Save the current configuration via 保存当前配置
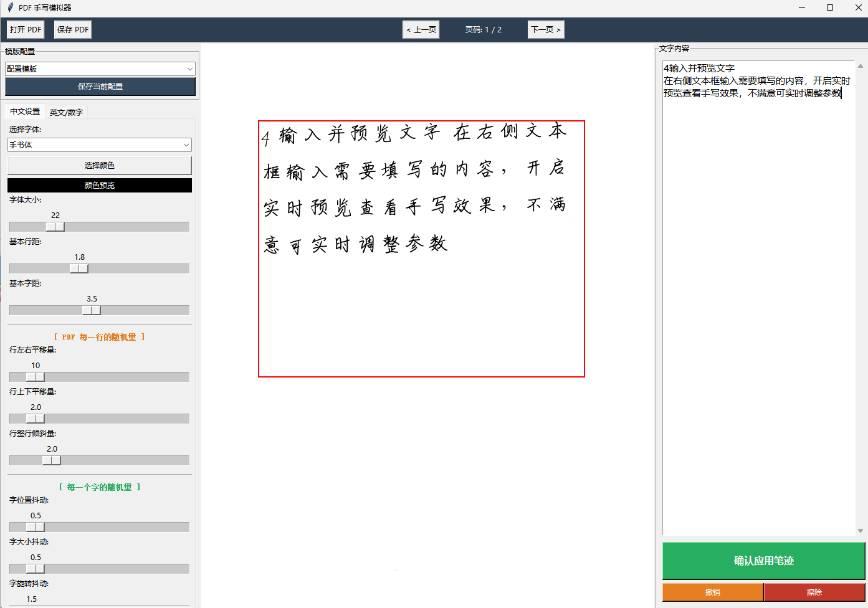 [x=100, y=87]
